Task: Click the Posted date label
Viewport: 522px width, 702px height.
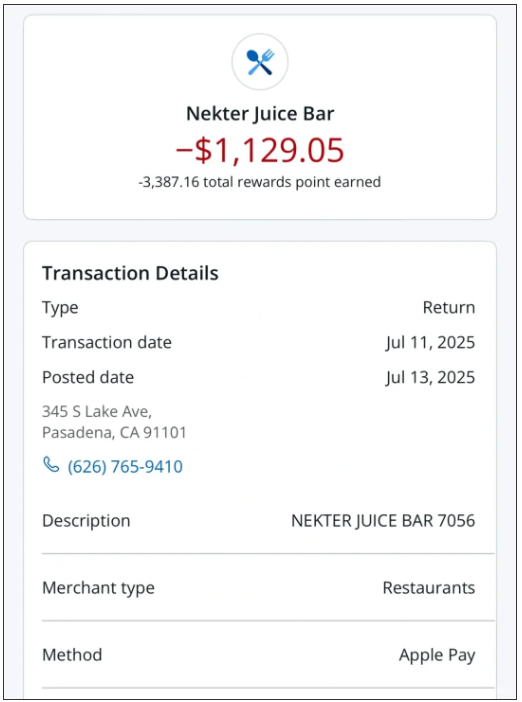Action: pyautogui.click(x=88, y=377)
